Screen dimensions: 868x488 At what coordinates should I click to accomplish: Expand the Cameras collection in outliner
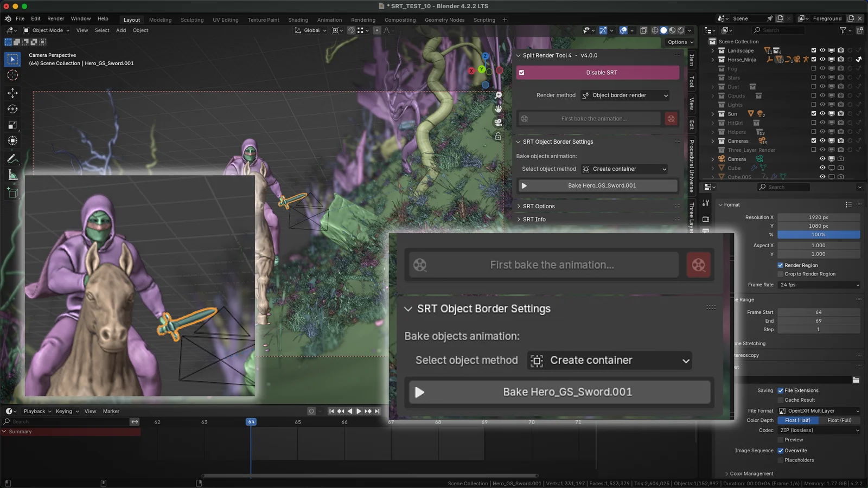point(712,140)
